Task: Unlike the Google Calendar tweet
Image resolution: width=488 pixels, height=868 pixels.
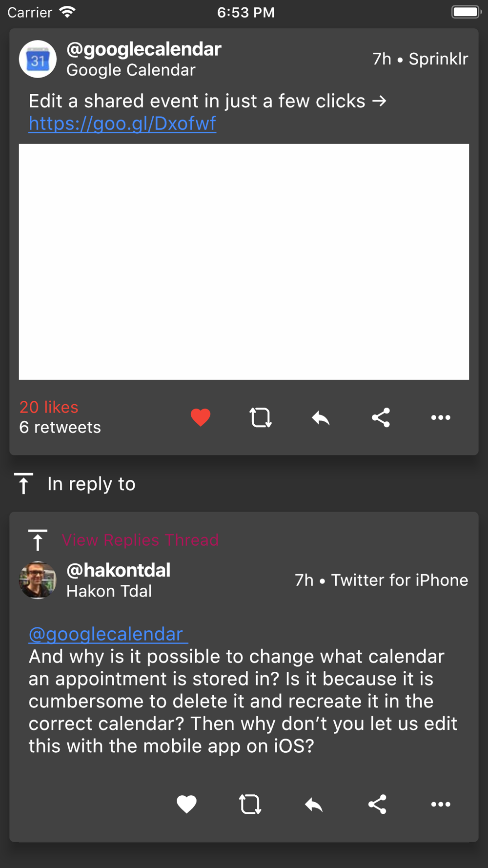Action: click(x=200, y=417)
